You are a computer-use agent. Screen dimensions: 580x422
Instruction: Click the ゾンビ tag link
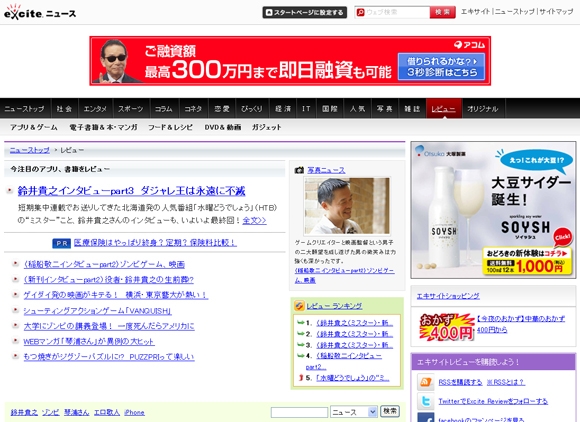(50, 412)
